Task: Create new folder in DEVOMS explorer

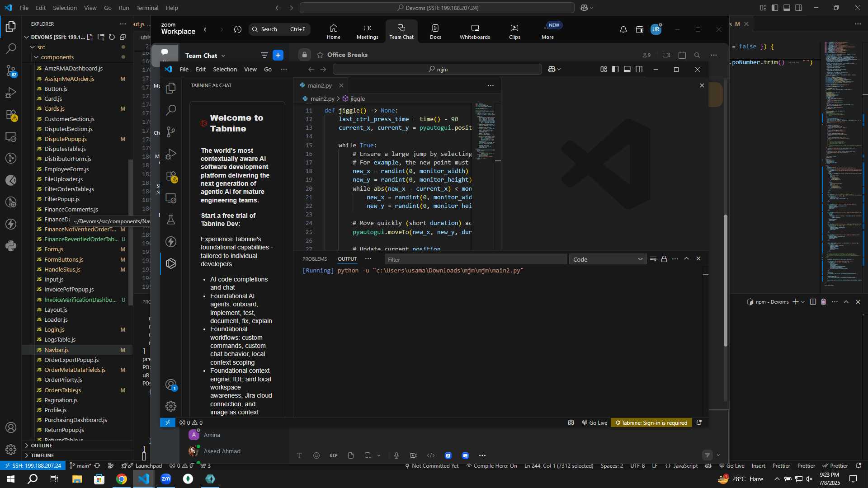Action: pos(101,37)
